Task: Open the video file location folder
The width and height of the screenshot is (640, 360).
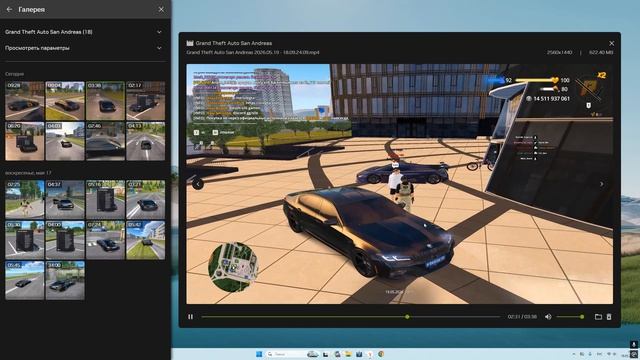Action: 598,317
